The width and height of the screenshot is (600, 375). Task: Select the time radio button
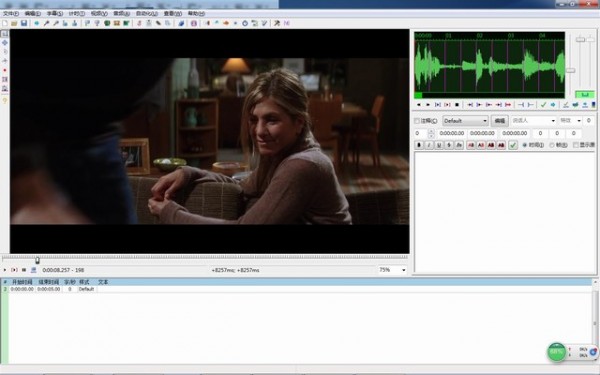pos(525,145)
